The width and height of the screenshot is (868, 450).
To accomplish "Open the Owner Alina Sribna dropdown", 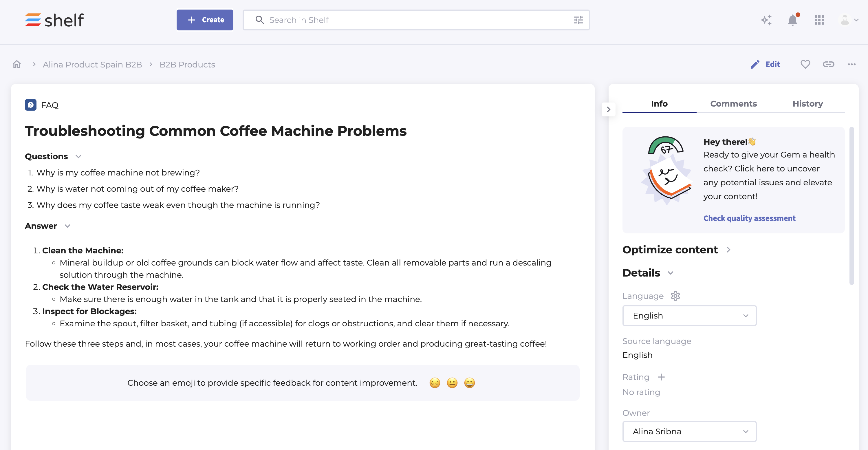I will point(689,431).
